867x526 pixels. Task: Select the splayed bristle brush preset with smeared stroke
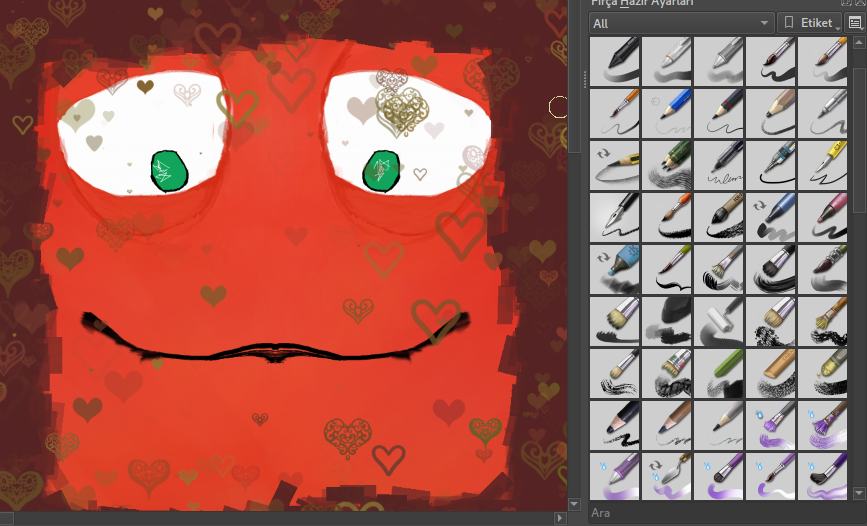tap(719, 269)
